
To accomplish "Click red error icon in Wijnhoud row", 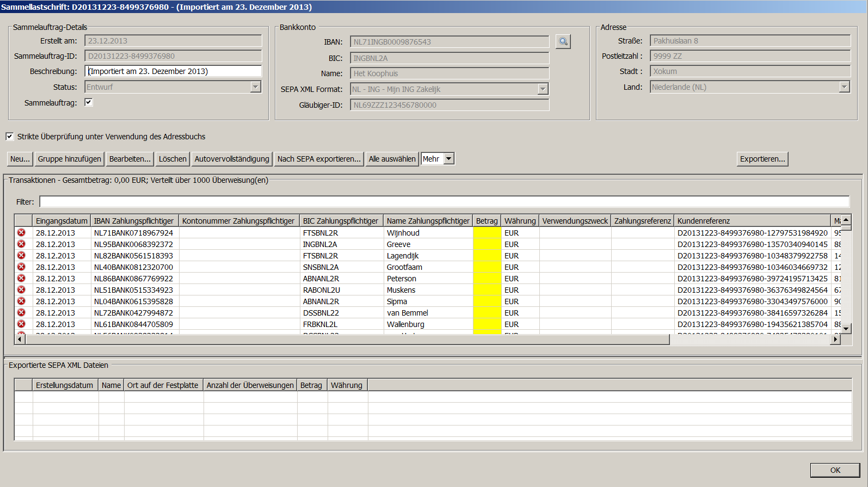I will [x=21, y=232].
